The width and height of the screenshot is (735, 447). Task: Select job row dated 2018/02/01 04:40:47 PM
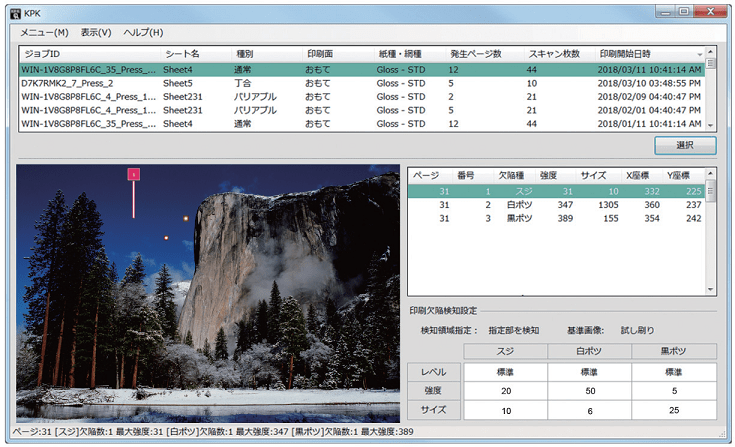tap(362, 111)
